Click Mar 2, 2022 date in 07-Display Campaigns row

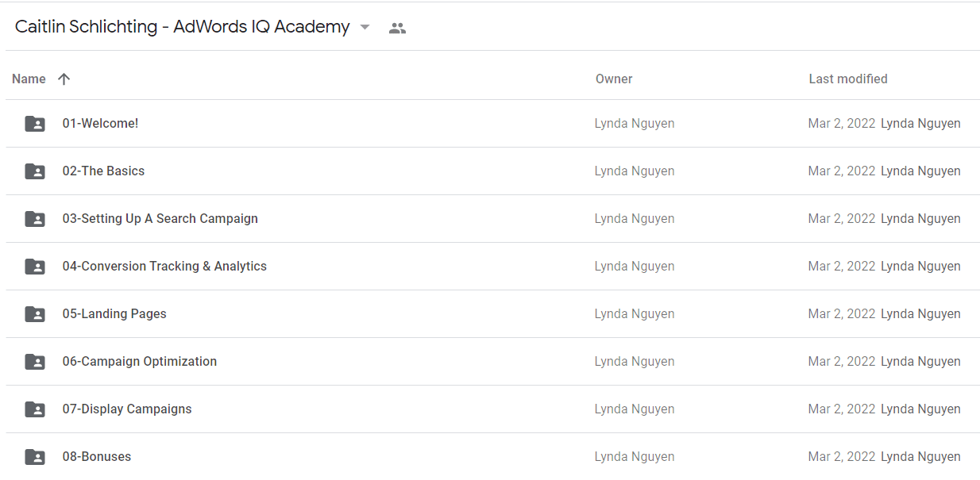click(x=842, y=409)
